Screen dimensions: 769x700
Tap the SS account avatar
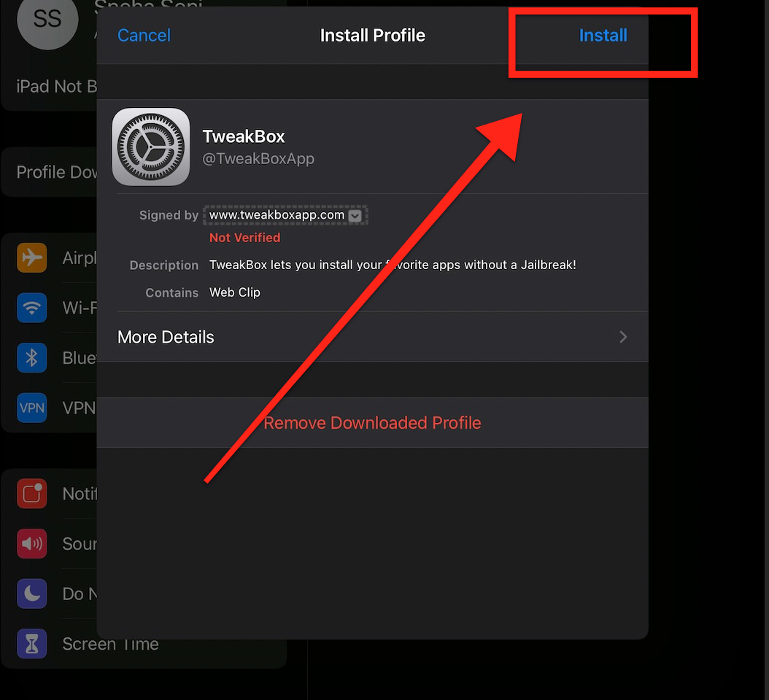(x=47, y=20)
